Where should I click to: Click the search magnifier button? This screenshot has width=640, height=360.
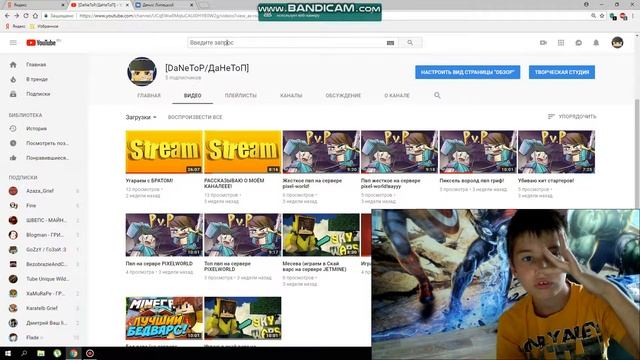coord(410,42)
